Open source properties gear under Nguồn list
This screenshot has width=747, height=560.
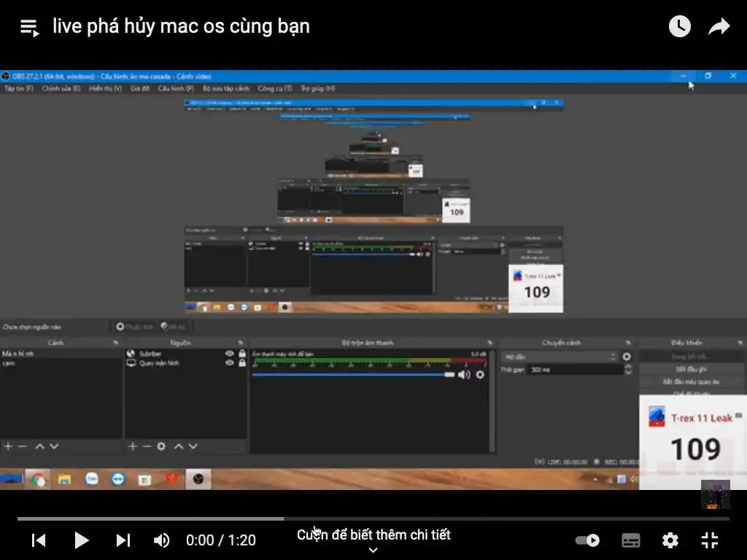coord(161,446)
